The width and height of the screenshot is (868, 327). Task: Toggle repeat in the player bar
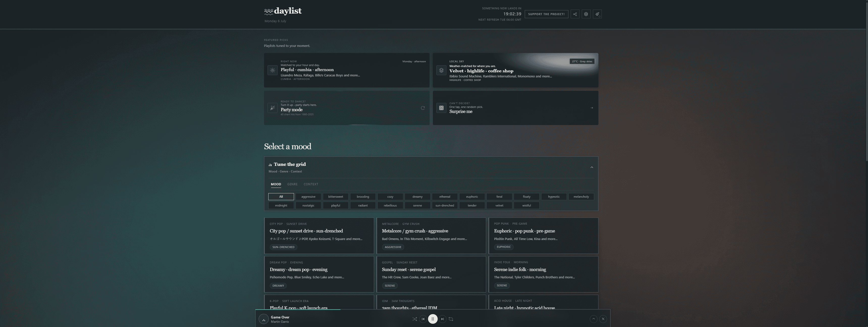tap(451, 319)
